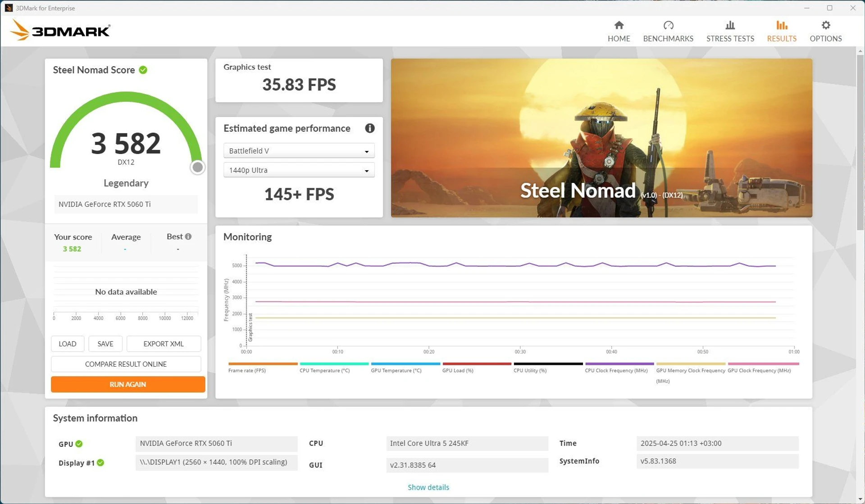Click the scrollbar down arrow

860,499
